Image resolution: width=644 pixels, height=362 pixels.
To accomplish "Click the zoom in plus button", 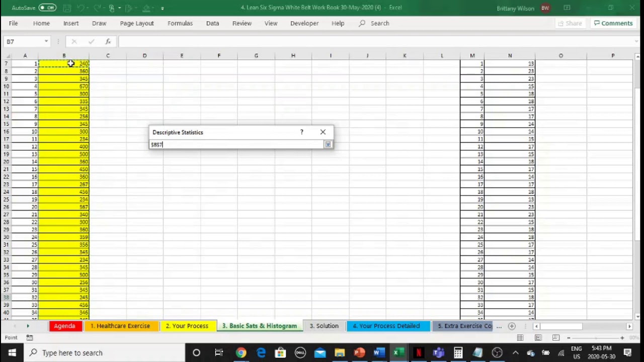I will [x=622, y=338].
